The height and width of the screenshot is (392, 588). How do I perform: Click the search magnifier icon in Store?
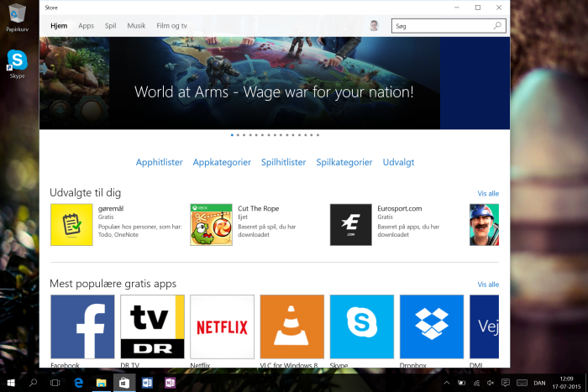coord(497,26)
